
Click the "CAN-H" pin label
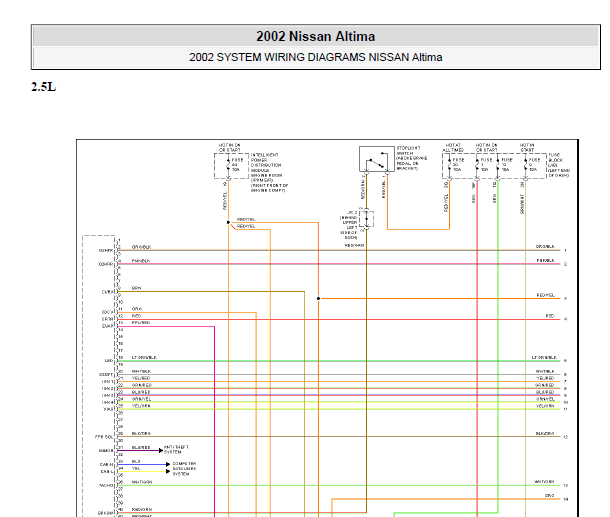click(x=107, y=464)
